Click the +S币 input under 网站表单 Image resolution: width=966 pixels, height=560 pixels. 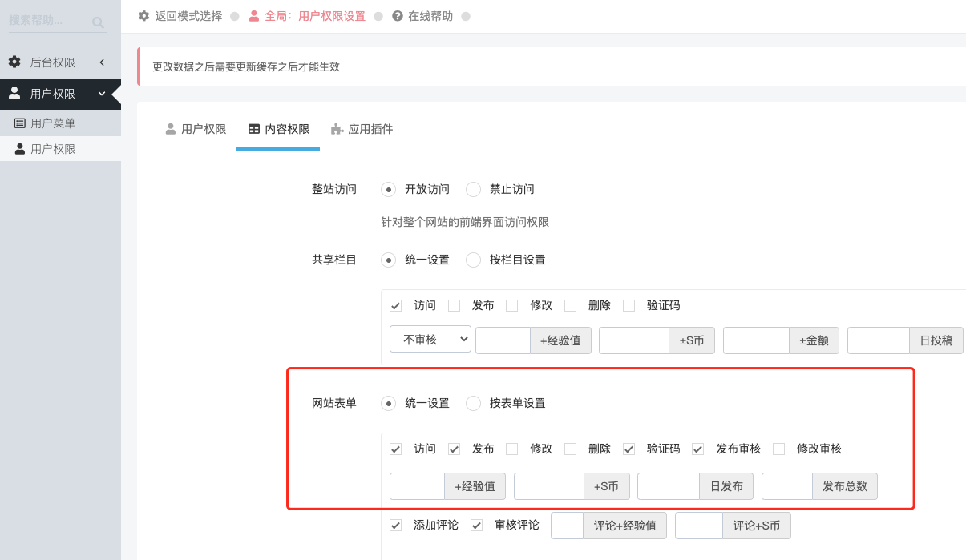click(x=549, y=486)
